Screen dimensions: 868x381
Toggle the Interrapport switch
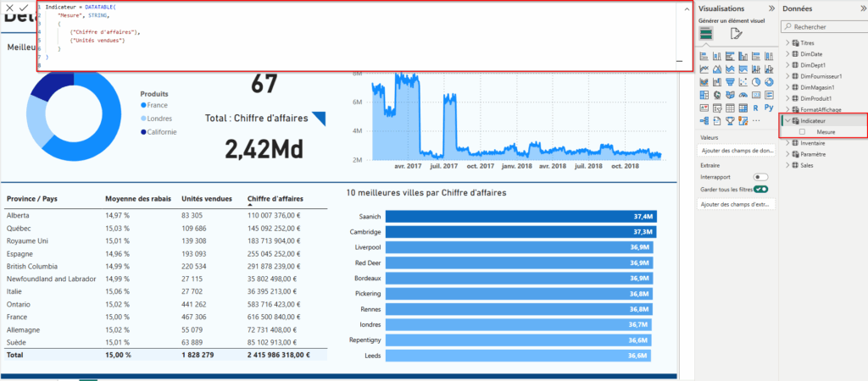760,177
